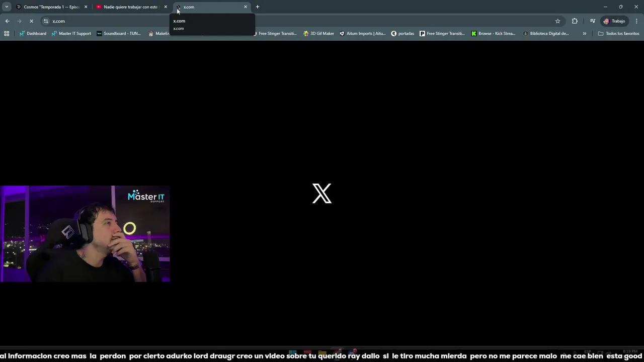The width and height of the screenshot is (644, 362).
Task: Open the Trabajo profile menu
Action: click(x=614, y=21)
